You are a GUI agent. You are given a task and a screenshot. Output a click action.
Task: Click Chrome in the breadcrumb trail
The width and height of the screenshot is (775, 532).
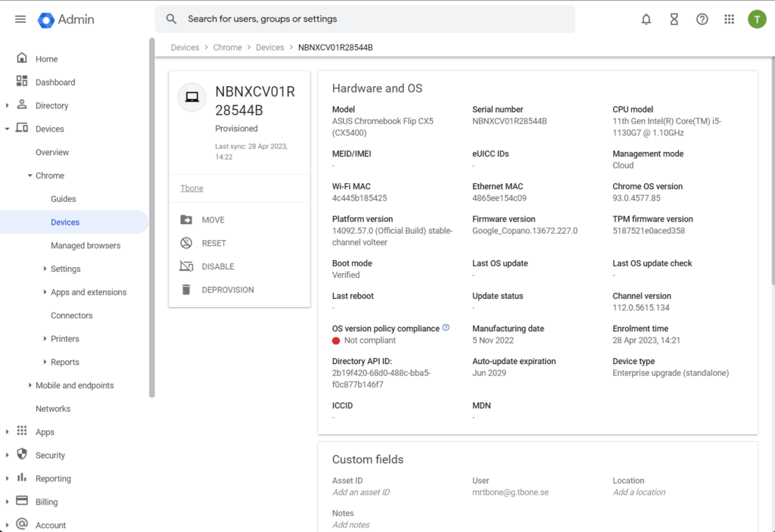pyautogui.click(x=227, y=48)
